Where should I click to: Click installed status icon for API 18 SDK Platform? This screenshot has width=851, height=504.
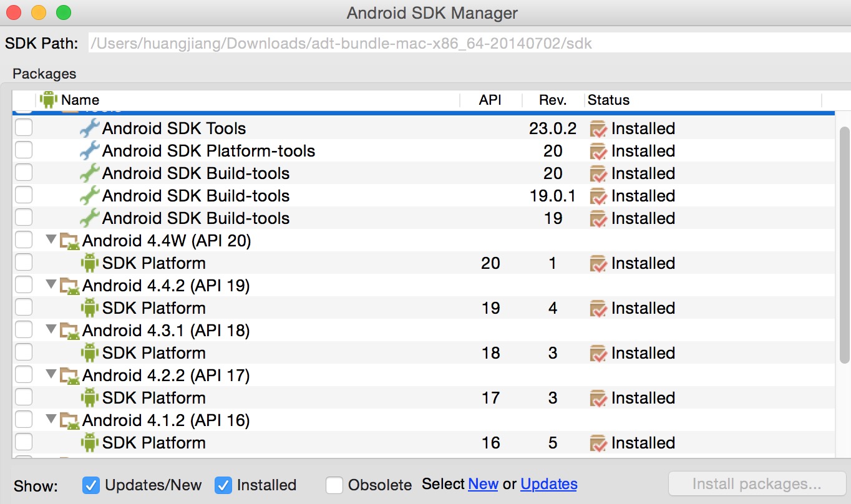coord(598,354)
